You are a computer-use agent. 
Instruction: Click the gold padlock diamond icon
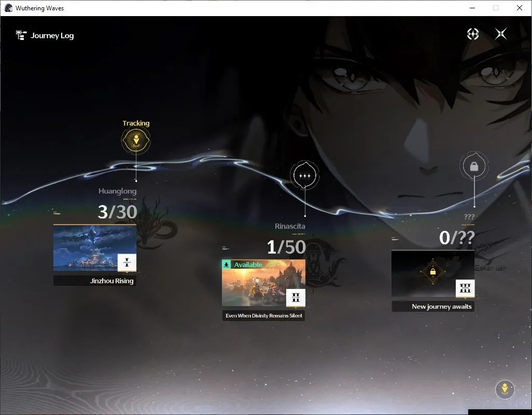click(433, 272)
